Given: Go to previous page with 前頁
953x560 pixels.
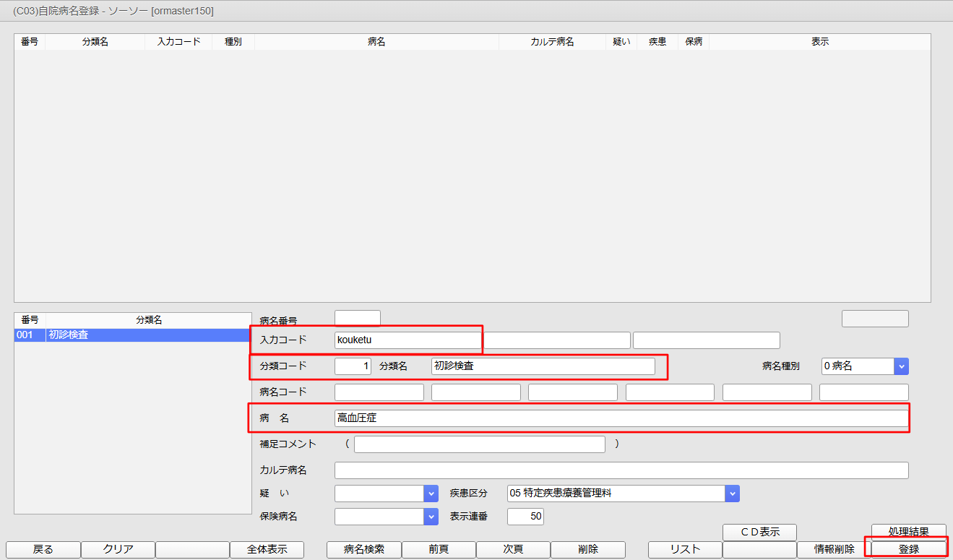Looking at the screenshot, I should click(x=438, y=549).
